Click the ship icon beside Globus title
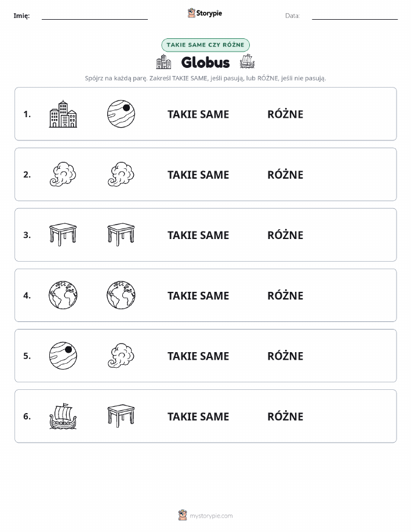 coord(247,61)
